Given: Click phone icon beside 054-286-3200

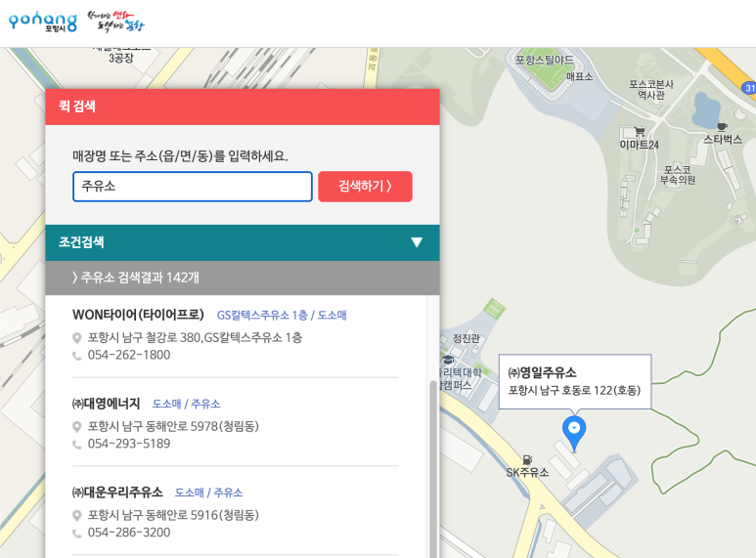Looking at the screenshot, I should click(76, 533).
